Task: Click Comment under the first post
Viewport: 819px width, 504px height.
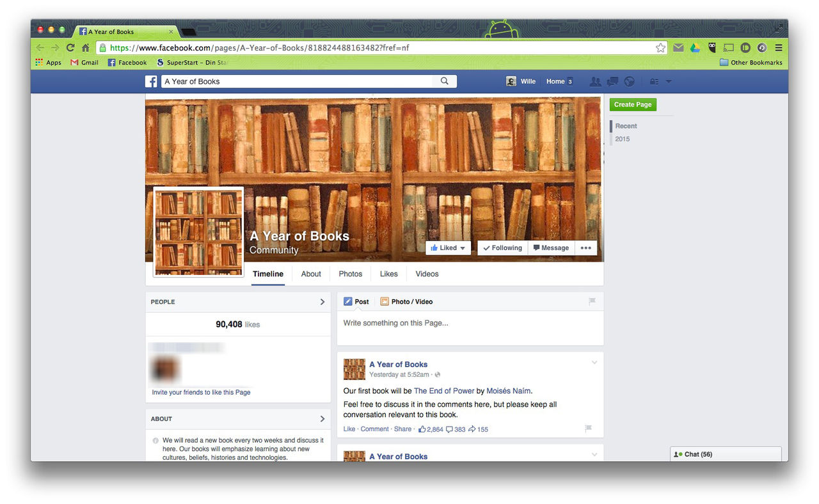Action: 374,429
